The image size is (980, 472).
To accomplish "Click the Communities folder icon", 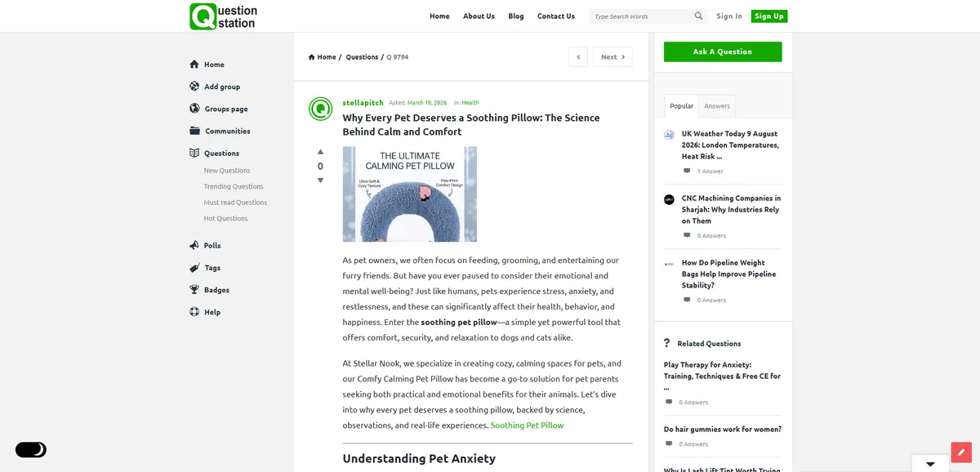I will coord(194,131).
